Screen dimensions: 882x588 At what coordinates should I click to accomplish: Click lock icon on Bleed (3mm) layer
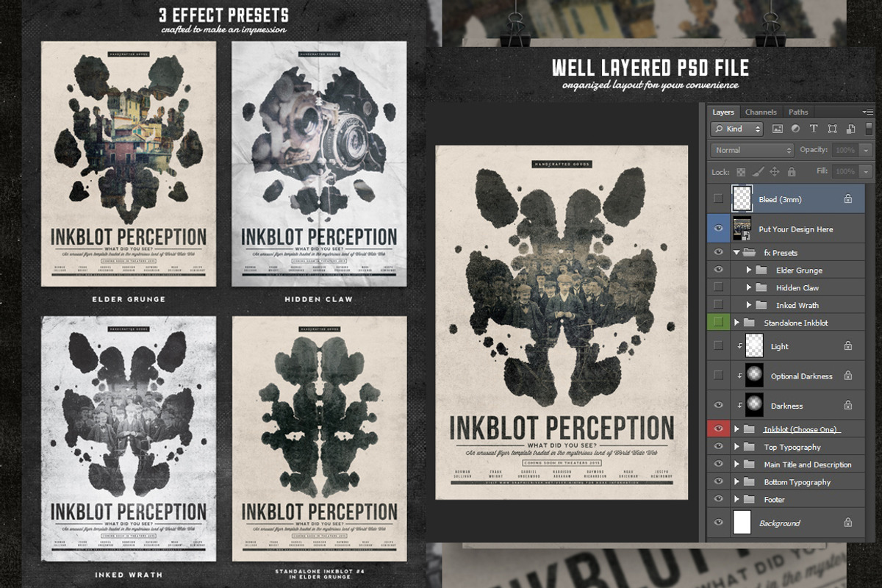[848, 199]
